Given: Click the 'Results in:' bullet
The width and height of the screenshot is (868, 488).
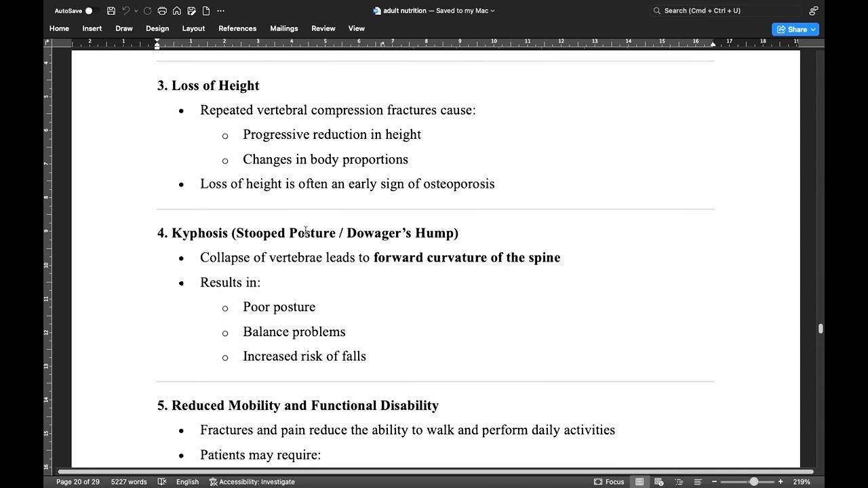Looking at the screenshot, I should [230, 282].
